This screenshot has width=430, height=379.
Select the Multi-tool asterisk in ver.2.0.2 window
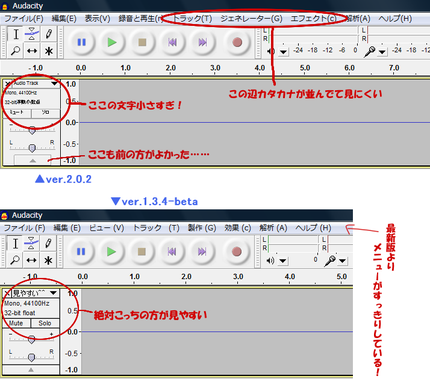click(49, 51)
